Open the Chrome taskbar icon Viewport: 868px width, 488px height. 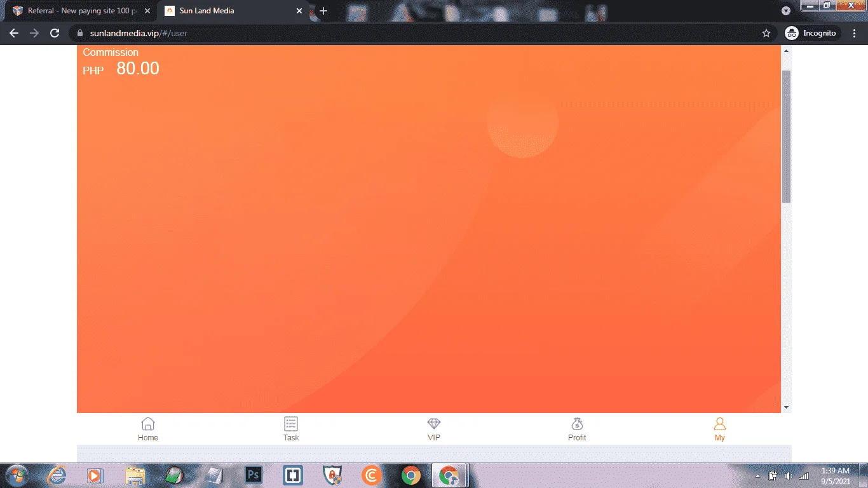[411, 475]
